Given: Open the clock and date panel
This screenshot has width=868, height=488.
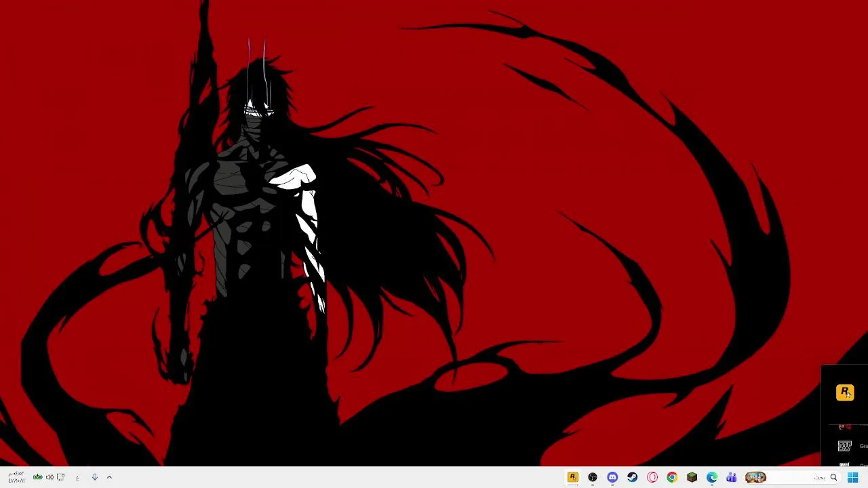Looking at the screenshot, I should pyautogui.click(x=16, y=478).
